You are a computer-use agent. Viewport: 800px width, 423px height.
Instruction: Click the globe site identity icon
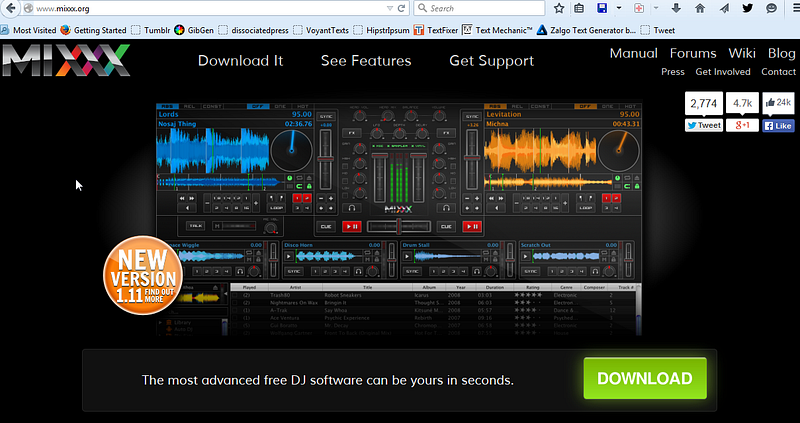click(29, 9)
